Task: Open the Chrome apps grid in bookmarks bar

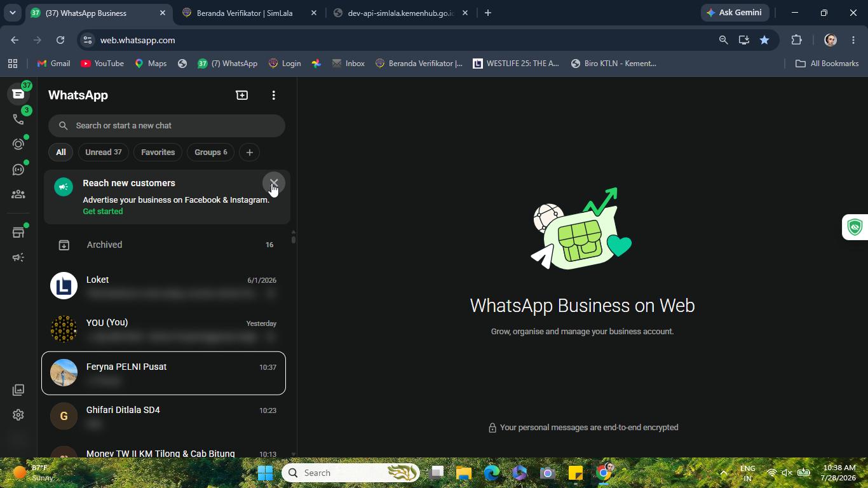Action: [x=12, y=64]
